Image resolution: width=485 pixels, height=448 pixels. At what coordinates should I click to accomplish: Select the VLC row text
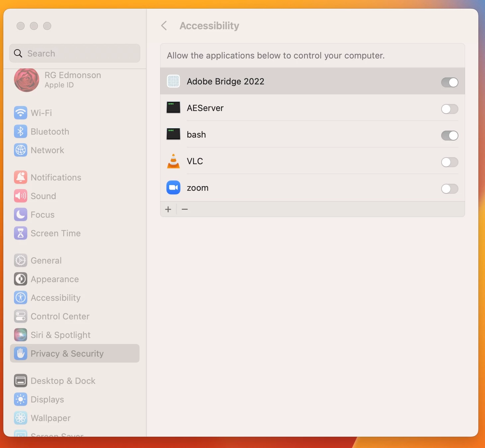[x=195, y=161]
